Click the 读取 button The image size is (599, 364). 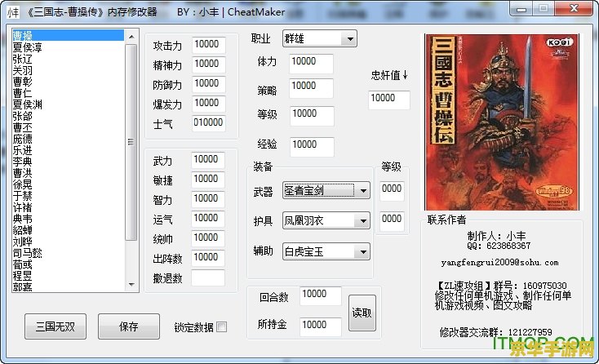[362, 313]
